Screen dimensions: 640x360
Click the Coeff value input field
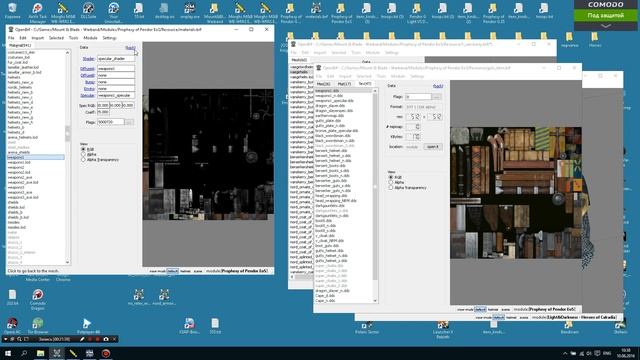pos(103,112)
